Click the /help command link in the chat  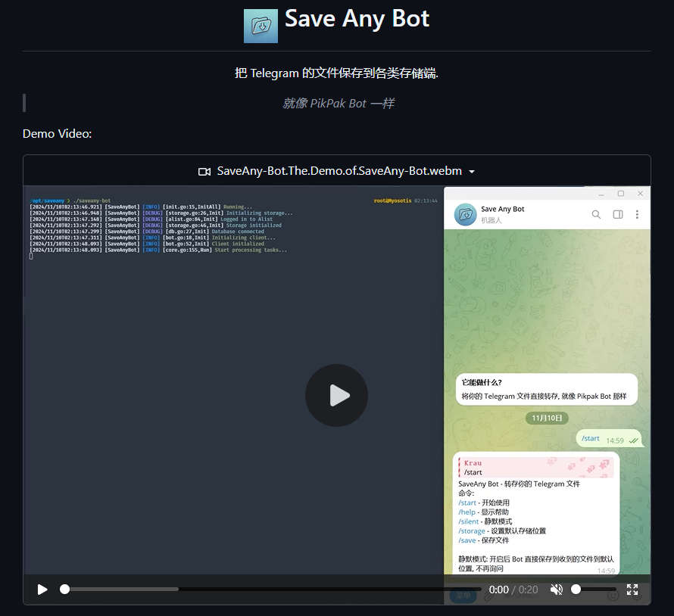(466, 512)
